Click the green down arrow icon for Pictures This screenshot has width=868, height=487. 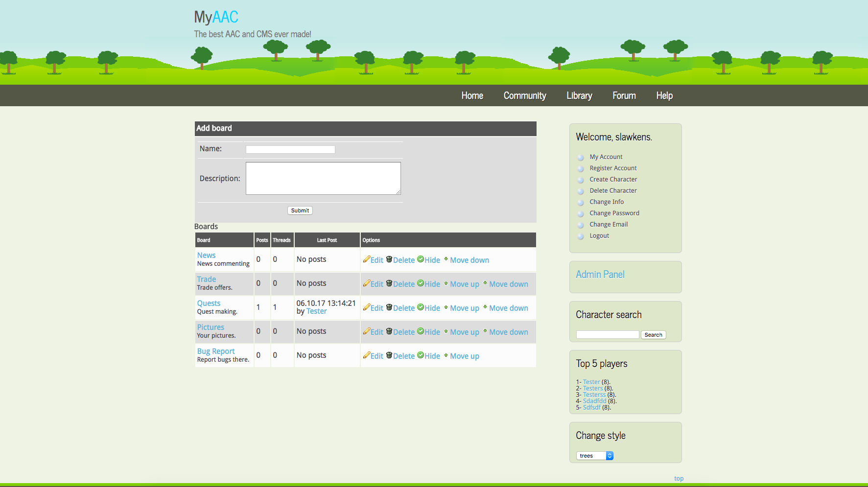pyautogui.click(x=485, y=332)
